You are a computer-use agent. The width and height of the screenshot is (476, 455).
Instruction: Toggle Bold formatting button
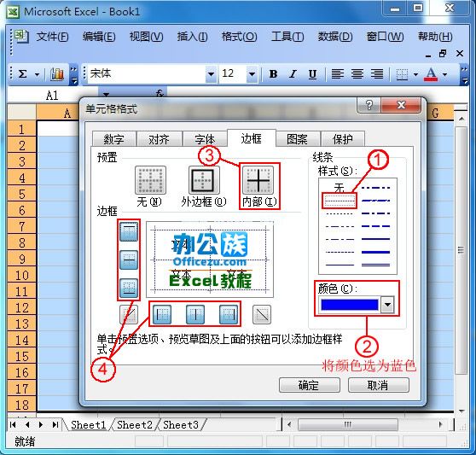(x=273, y=73)
